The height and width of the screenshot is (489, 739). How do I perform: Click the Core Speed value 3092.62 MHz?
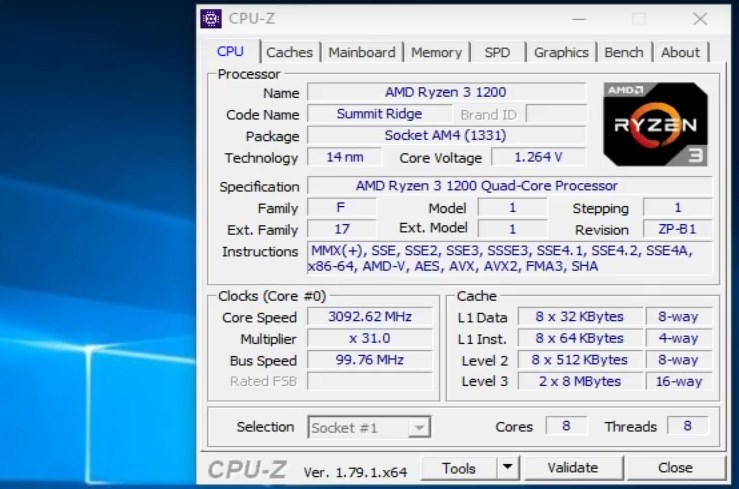(x=370, y=316)
